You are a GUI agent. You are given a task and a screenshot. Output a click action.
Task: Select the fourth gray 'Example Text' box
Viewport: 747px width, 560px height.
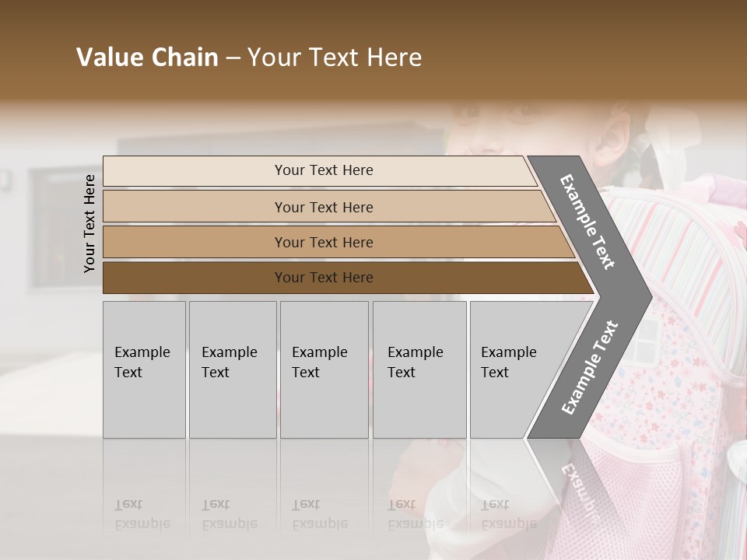tap(419, 369)
